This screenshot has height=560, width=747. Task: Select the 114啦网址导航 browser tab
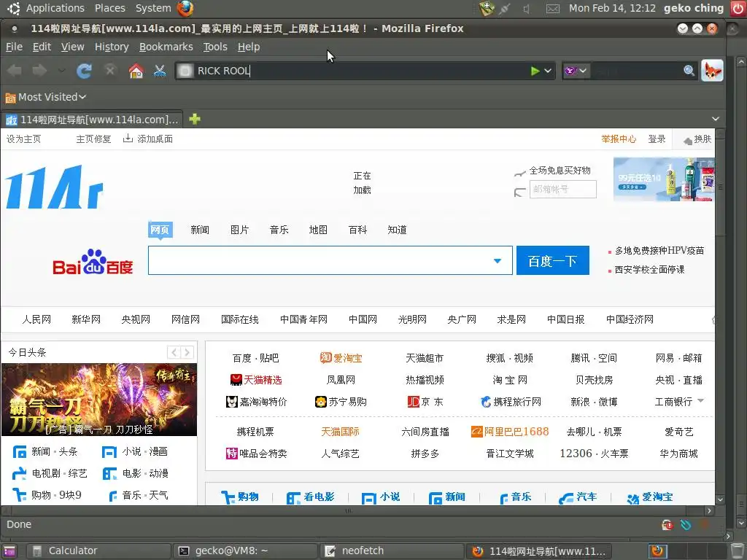[92, 120]
